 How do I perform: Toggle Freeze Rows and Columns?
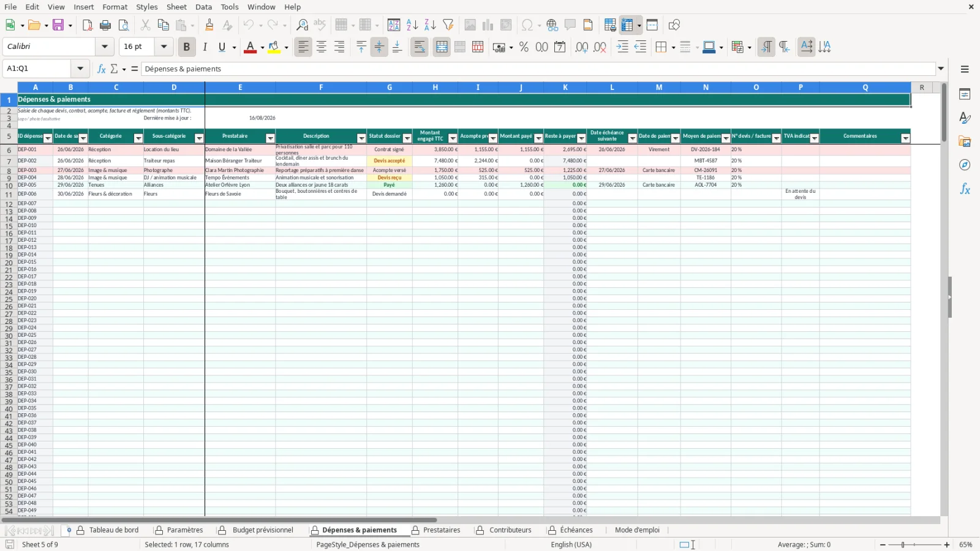click(x=627, y=25)
